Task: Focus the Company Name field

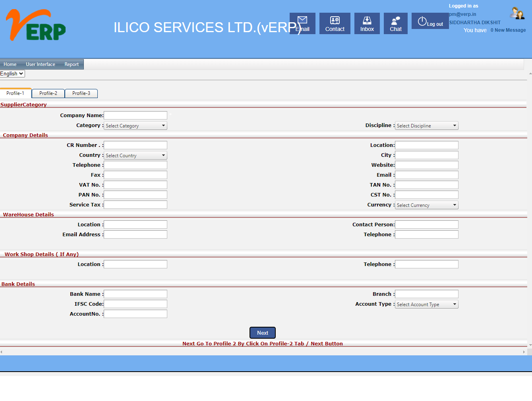Action: point(135,116)
